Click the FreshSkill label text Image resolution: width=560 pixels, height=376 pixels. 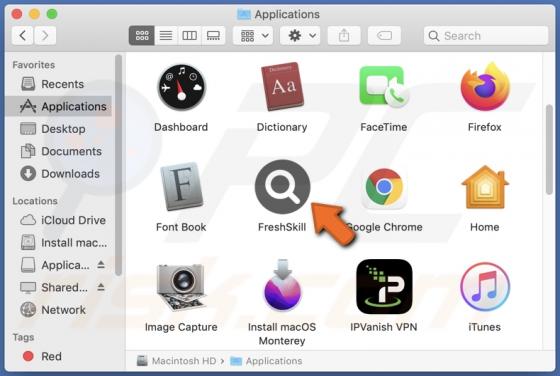coord(282,227)
